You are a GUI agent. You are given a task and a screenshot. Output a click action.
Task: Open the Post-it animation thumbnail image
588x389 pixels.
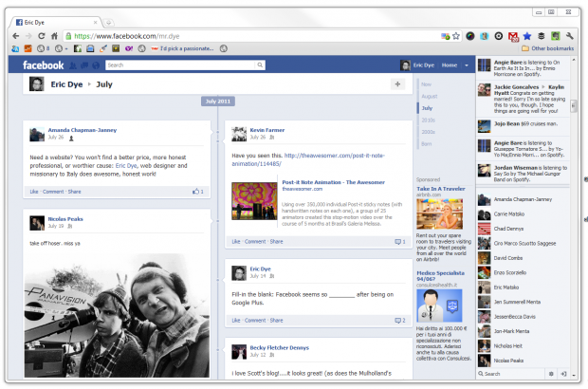tap(254, 201)
